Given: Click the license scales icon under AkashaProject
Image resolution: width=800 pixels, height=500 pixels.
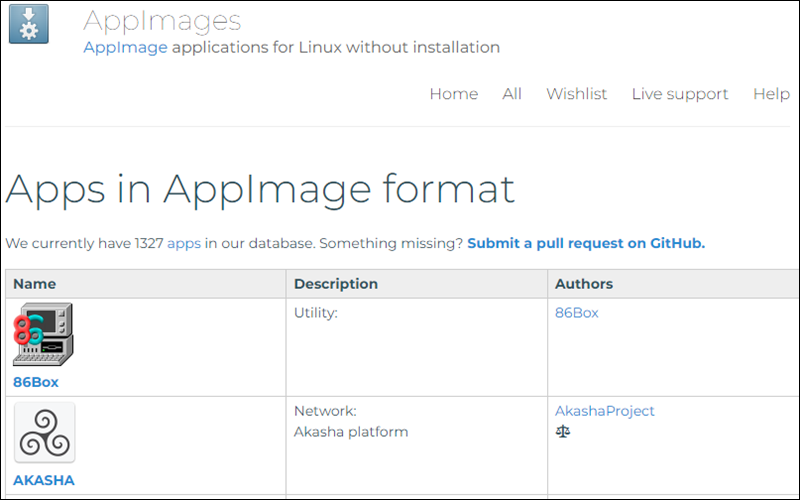Looking at the screenshot, I should (563, 432).
